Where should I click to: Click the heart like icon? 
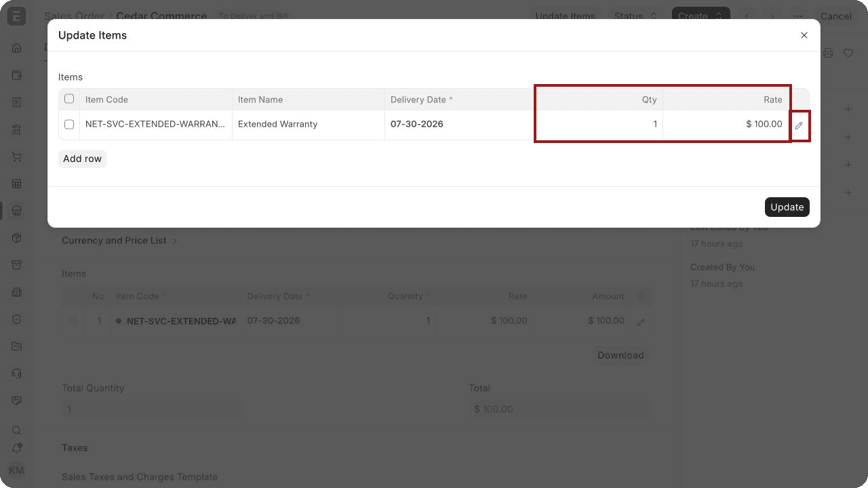point(848,53)
